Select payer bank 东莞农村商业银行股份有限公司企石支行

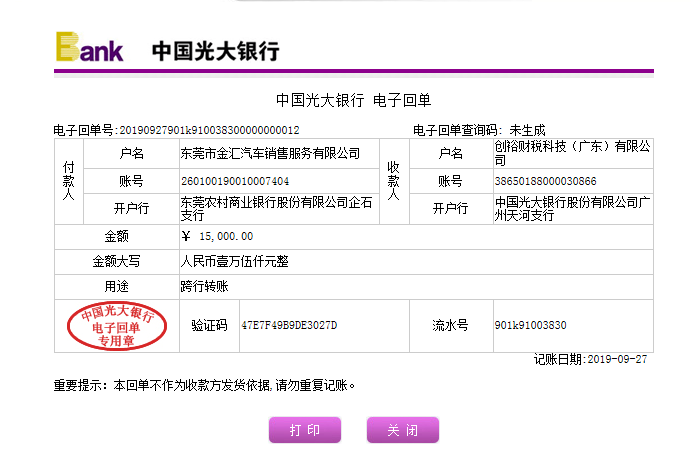[x=276, y=209]
